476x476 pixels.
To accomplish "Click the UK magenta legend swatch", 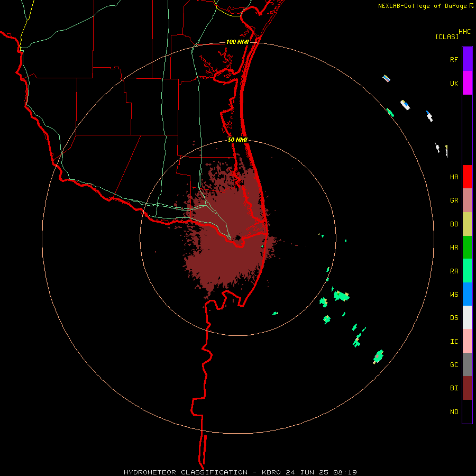I will click(467, 83).
